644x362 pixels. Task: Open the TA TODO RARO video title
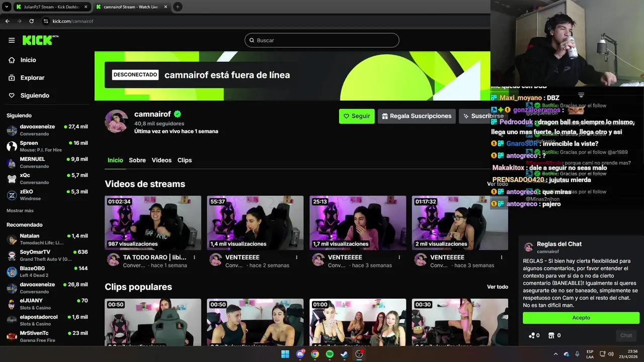pos(154,257)
